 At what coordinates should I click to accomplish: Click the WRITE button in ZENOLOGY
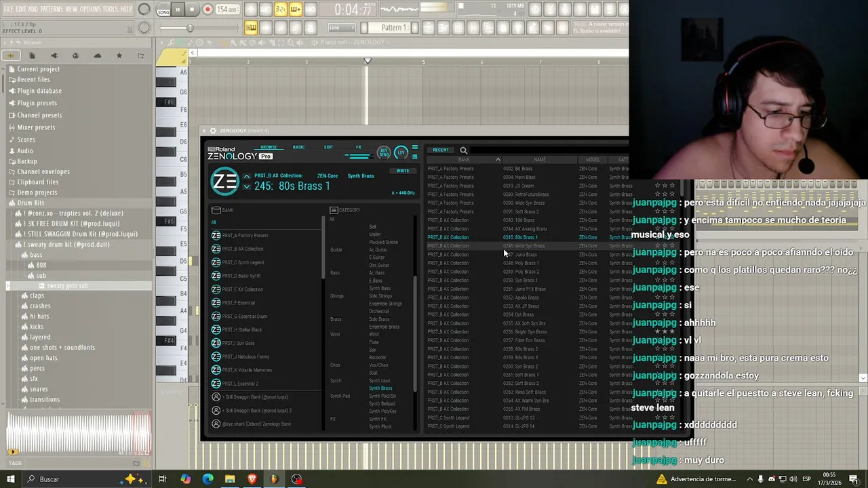pyautogui.click(x=403, y=171)
